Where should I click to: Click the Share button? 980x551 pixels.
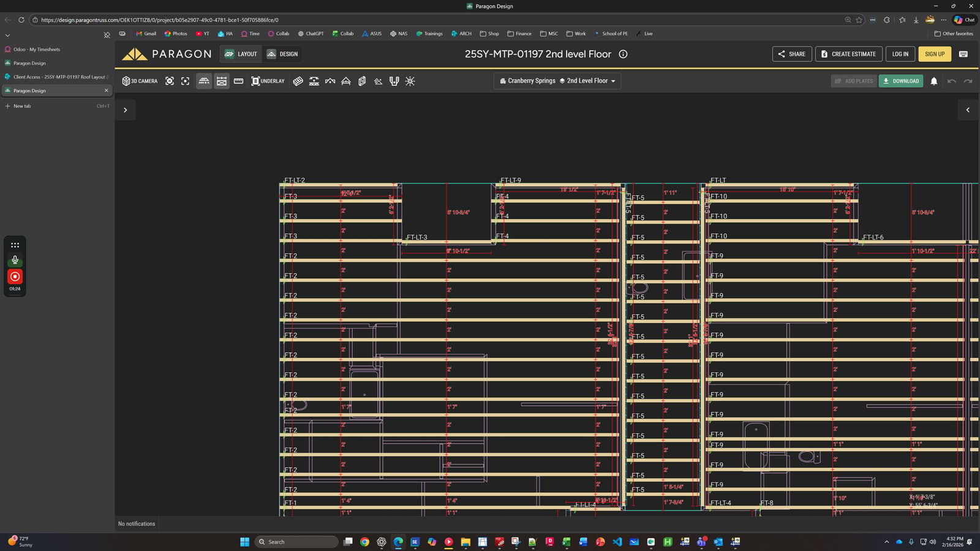coord(792,54)
